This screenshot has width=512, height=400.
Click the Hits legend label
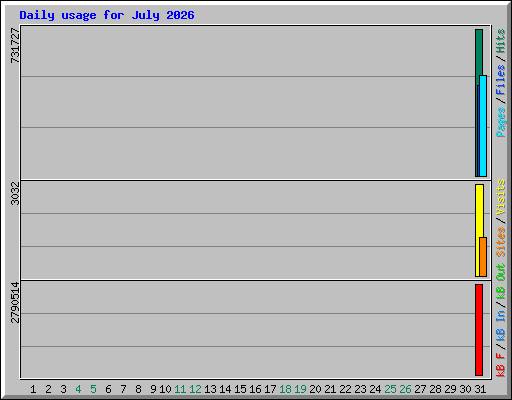(500, 41)
